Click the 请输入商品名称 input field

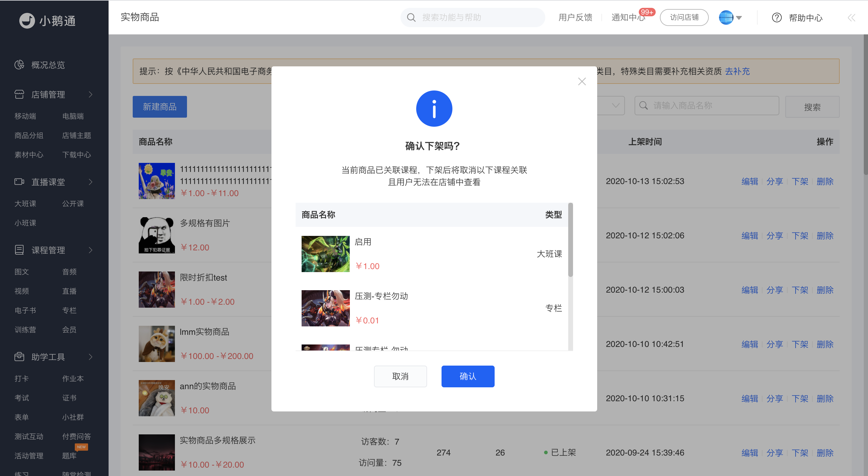click(707, 106)
